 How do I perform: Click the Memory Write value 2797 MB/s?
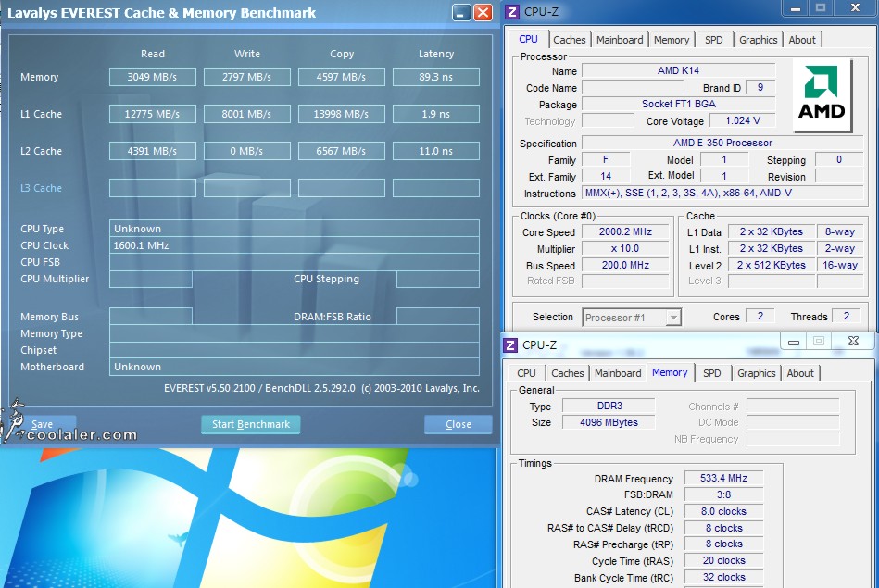click(x=247, y=77)
